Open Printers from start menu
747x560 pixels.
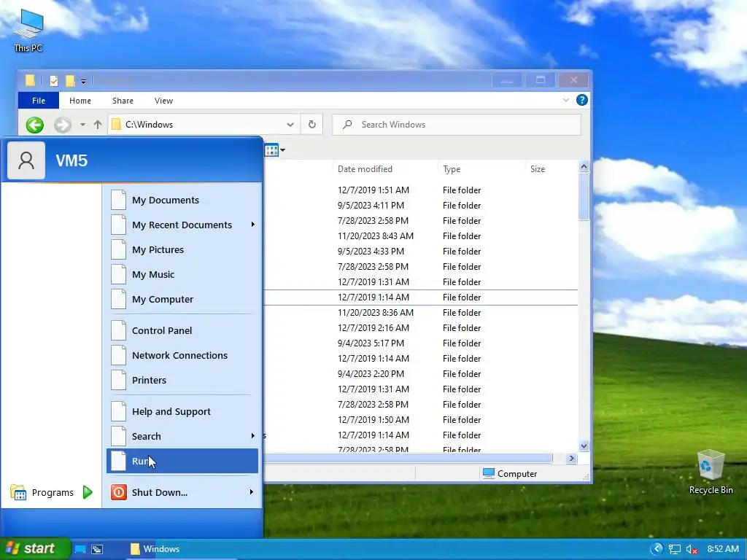[182, 380]
